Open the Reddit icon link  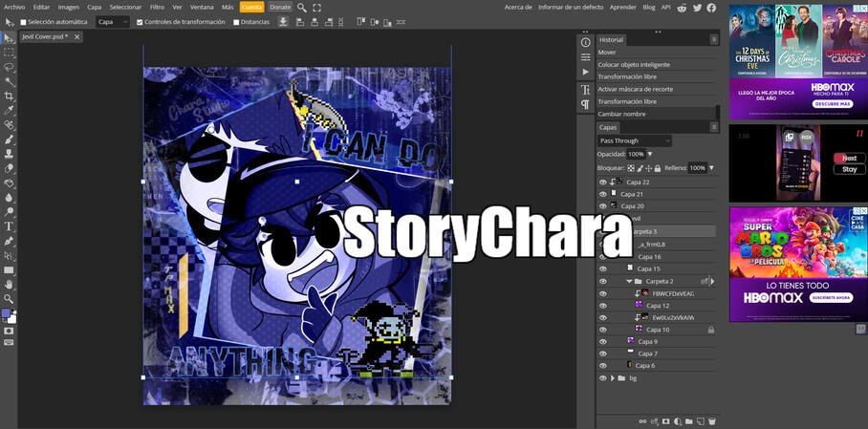pos(682,7)
